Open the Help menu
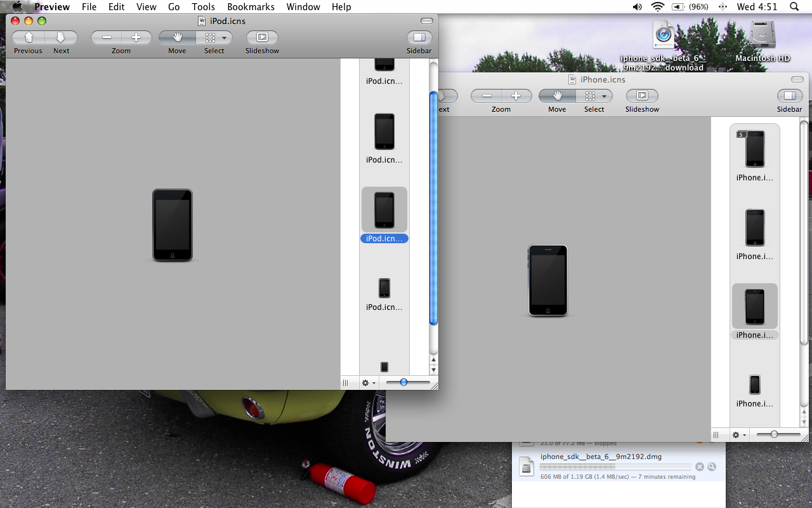The height and width of the screenshot is (508, 812). (x=341, y=7)
